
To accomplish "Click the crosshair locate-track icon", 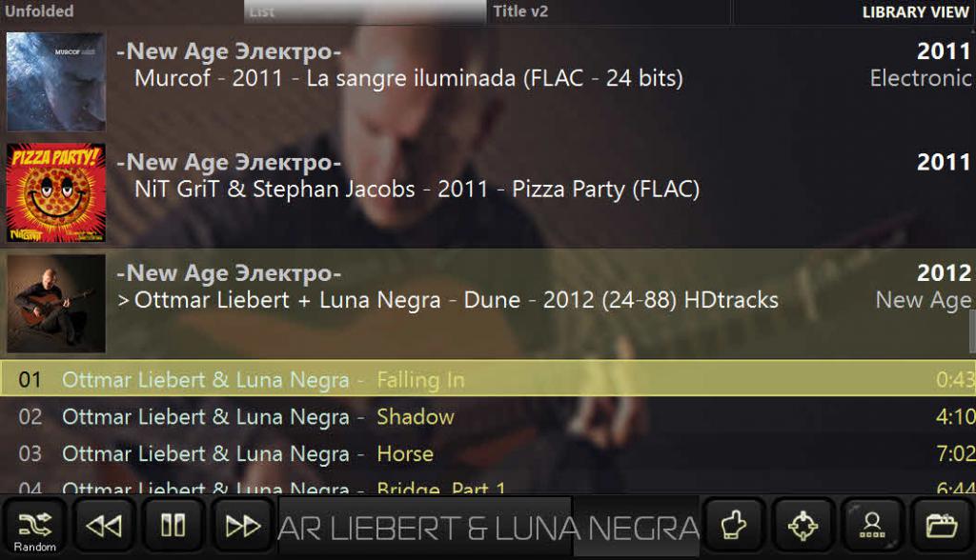I will click(803, 527).
